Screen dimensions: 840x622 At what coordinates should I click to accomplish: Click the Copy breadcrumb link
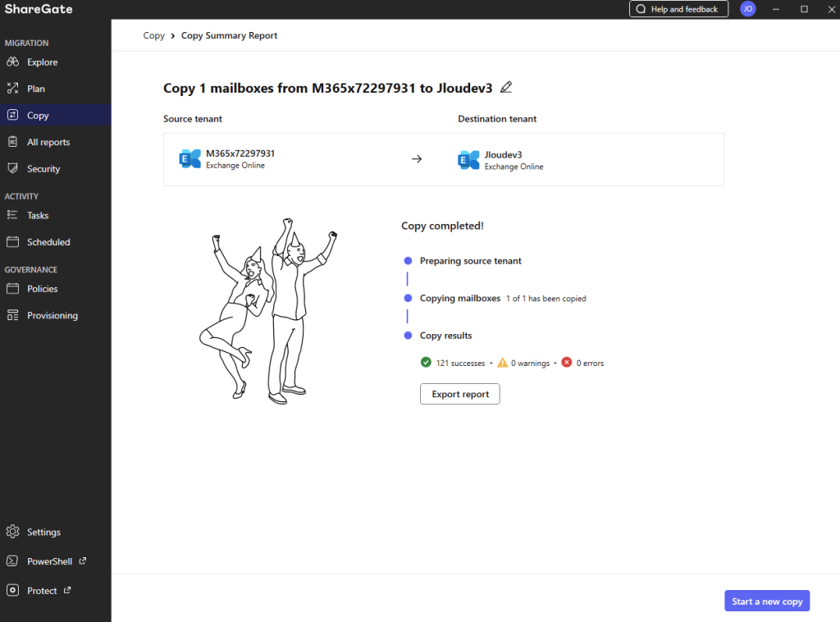pyautogui.click(x=153, y=35)
